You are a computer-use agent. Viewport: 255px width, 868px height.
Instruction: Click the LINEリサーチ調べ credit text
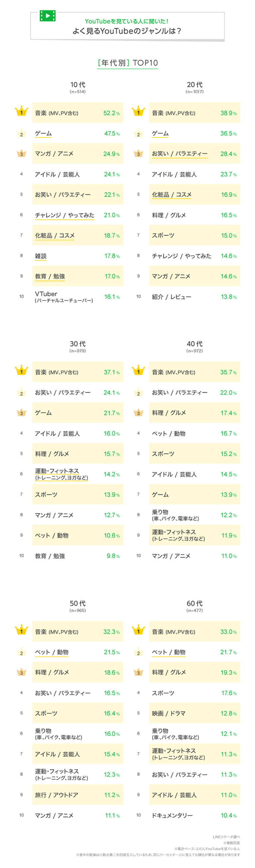click(226, 837)
